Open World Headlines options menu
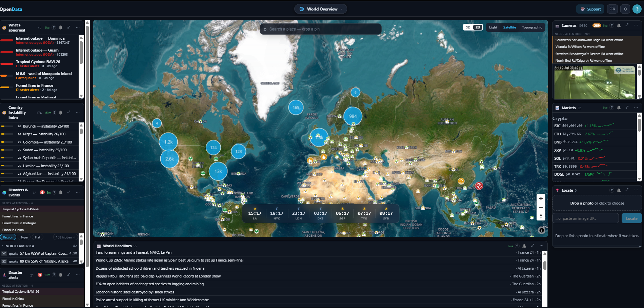The width and height of the screenshot is (644, 308). coord(541,246)
